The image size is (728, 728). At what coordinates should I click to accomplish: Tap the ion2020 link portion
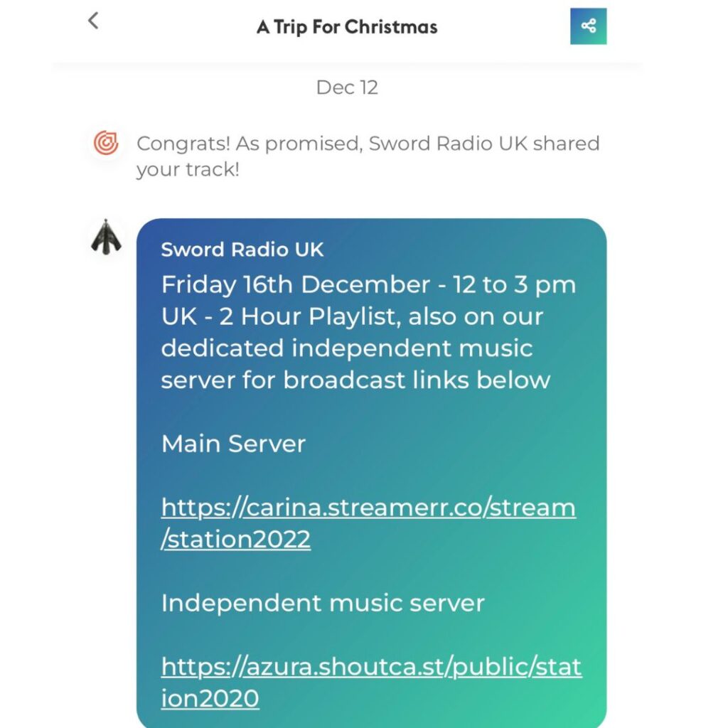[210, 698]
